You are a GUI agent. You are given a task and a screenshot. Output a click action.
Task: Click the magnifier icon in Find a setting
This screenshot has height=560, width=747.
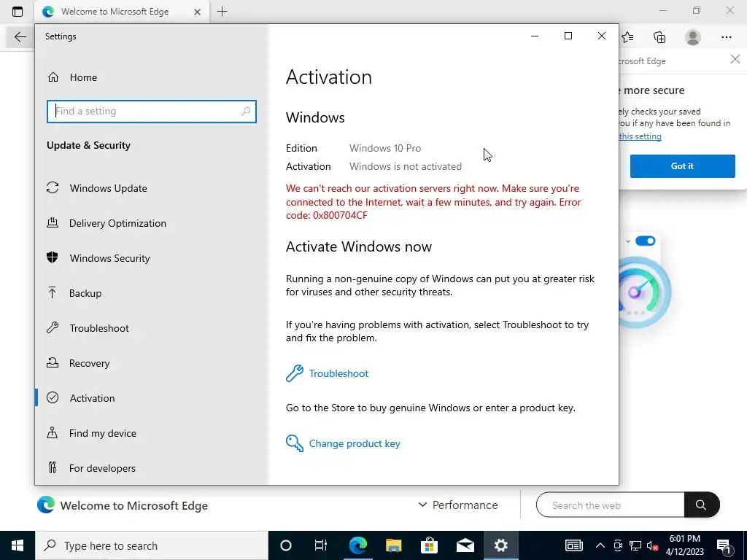[246, 112]
